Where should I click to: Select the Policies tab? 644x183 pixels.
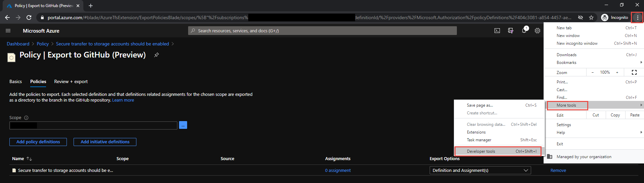click(38, 82)
